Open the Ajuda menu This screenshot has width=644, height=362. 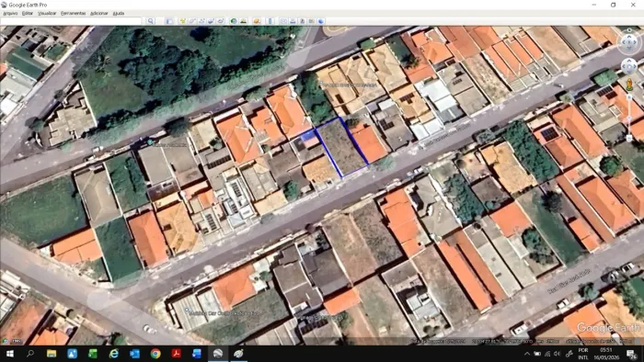(x=119, y=13)
